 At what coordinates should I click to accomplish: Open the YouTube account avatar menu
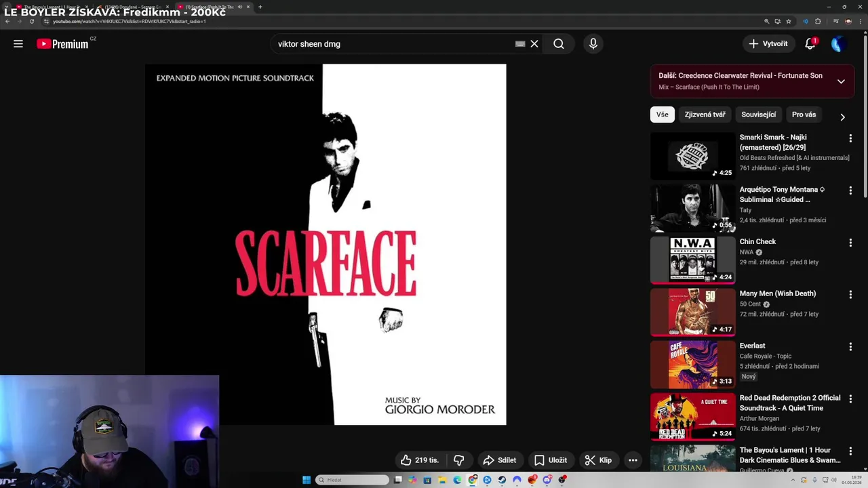tap(839, 43)
